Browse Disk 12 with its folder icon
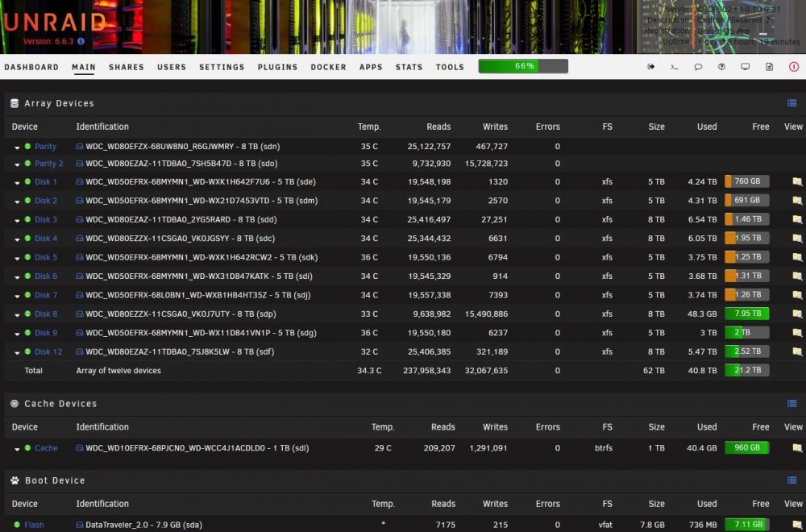The height and width of the screenshot is (532, 806). [797, 351]
